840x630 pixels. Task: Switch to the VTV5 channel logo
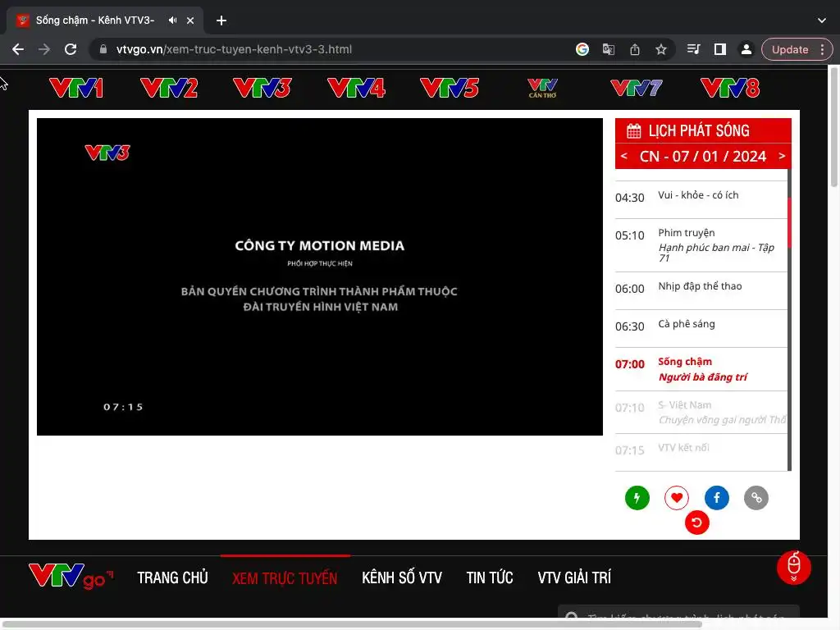pyautogui.click(x=450, y=89)
